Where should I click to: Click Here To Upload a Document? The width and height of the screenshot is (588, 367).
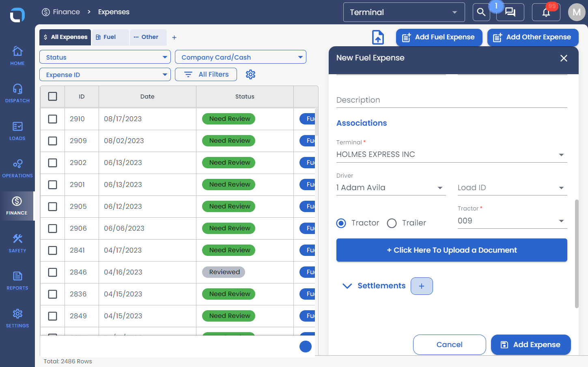[452, 250]
